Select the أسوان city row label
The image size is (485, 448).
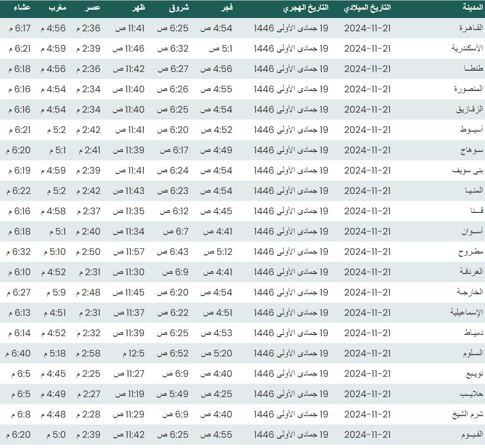tap(471, 231)
